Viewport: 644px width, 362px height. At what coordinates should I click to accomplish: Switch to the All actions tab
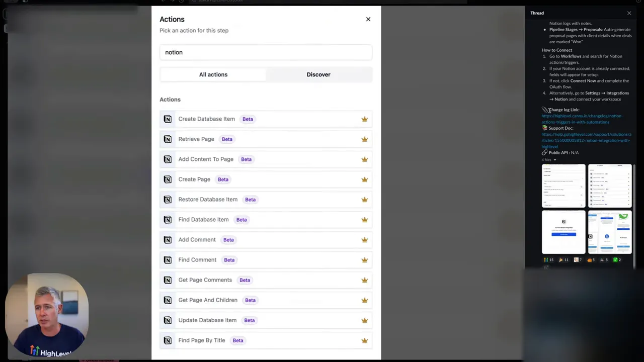(x=213, y=74)
